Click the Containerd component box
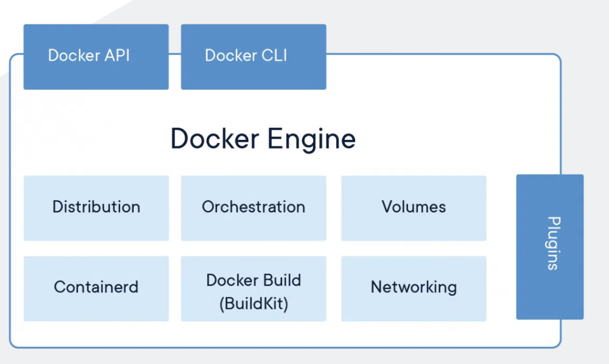Image resolution: width=609 pixels, height=364 pixels. [96, 288]
